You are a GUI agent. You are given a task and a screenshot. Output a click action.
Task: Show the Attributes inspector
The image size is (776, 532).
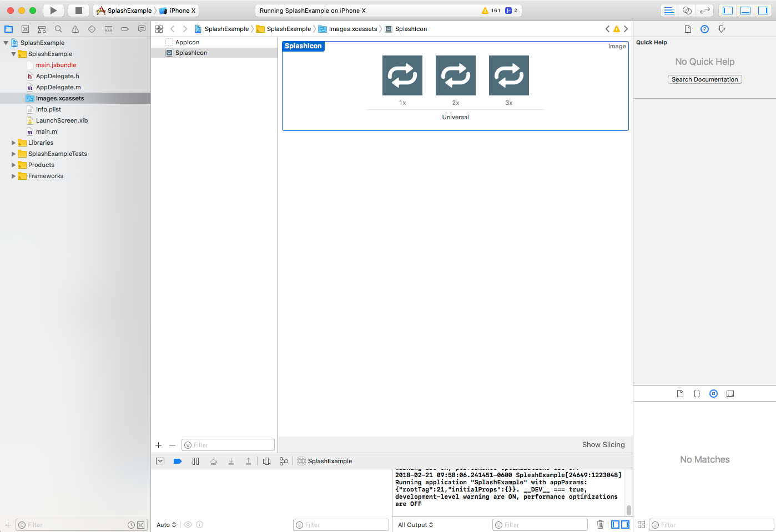pos(721,29)
